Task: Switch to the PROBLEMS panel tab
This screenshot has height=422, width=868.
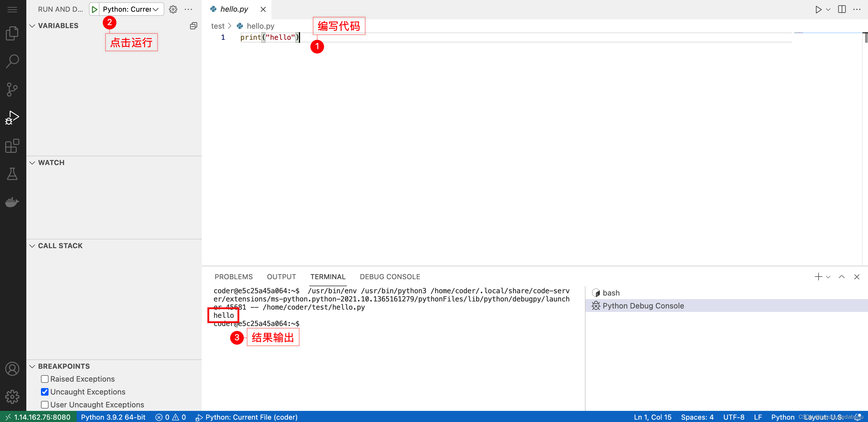Action: pyautogui.click(x=233, y=276)
